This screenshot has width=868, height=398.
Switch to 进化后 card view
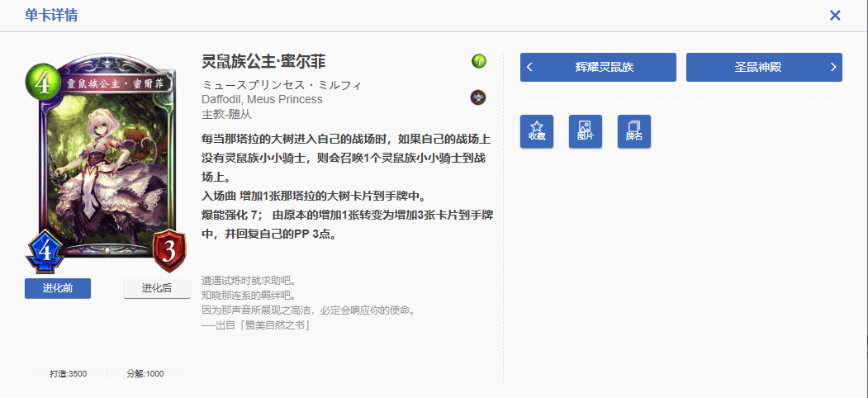tap(157, 288)
